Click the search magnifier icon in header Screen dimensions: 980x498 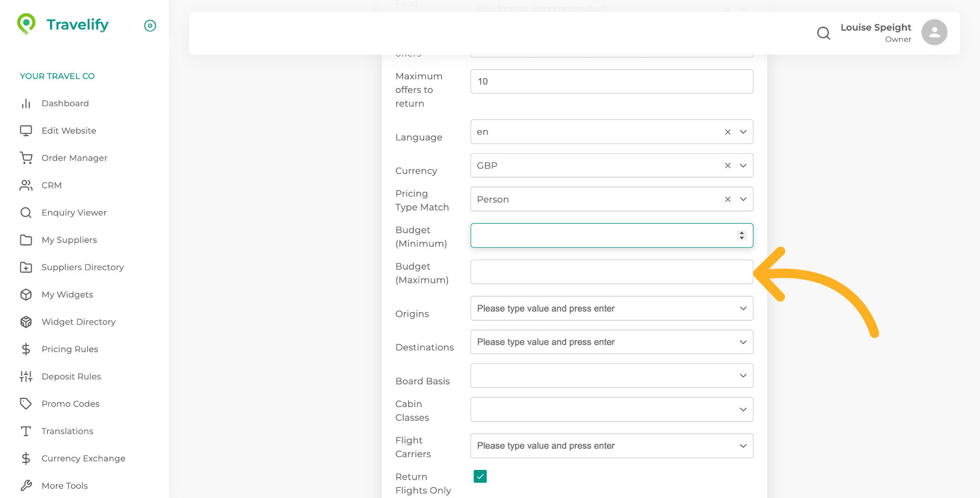(x=823, y=33)
